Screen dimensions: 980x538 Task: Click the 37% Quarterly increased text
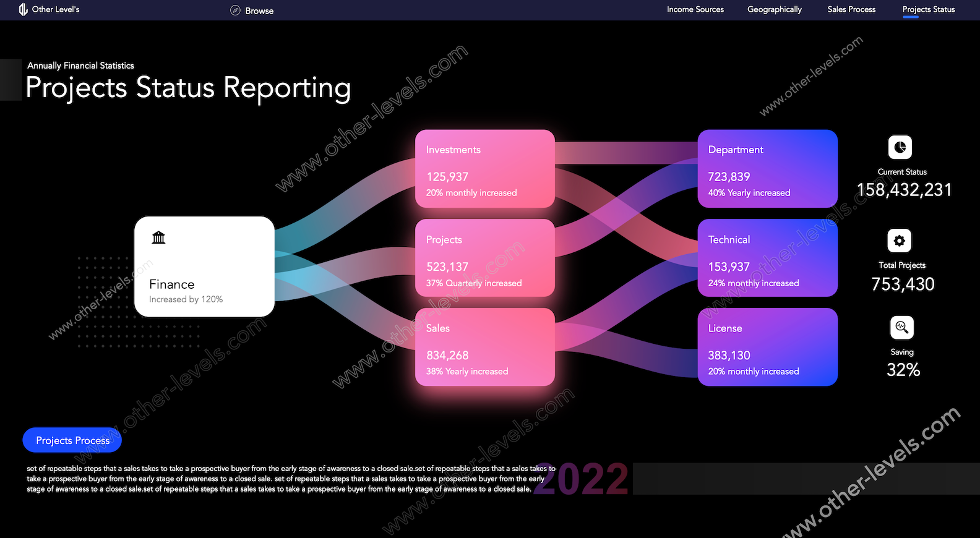(474, 283)
